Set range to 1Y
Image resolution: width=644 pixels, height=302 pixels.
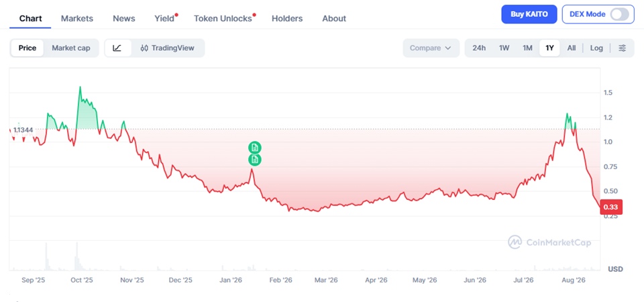[549, 48]
